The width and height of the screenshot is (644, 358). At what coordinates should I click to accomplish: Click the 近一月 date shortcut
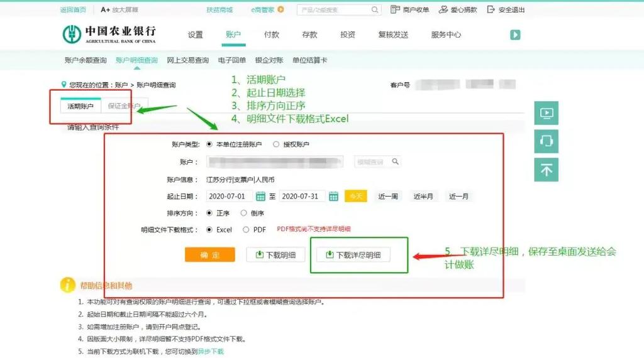458,197
